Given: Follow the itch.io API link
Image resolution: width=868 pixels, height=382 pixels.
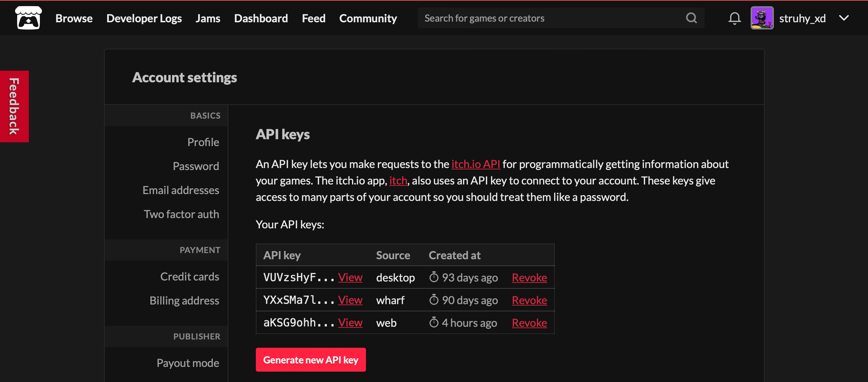Looking at the screenshot, I should coord(476,164).
